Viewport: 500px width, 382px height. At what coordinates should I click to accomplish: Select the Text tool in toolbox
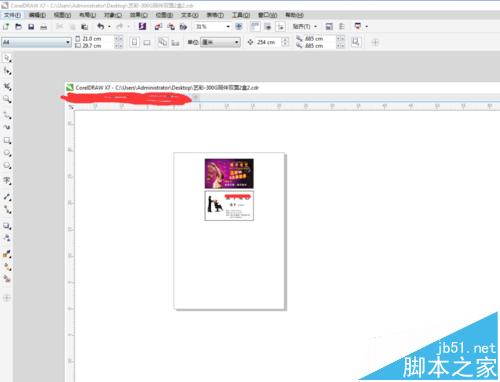pyautogui.click(x=7, y=181)
